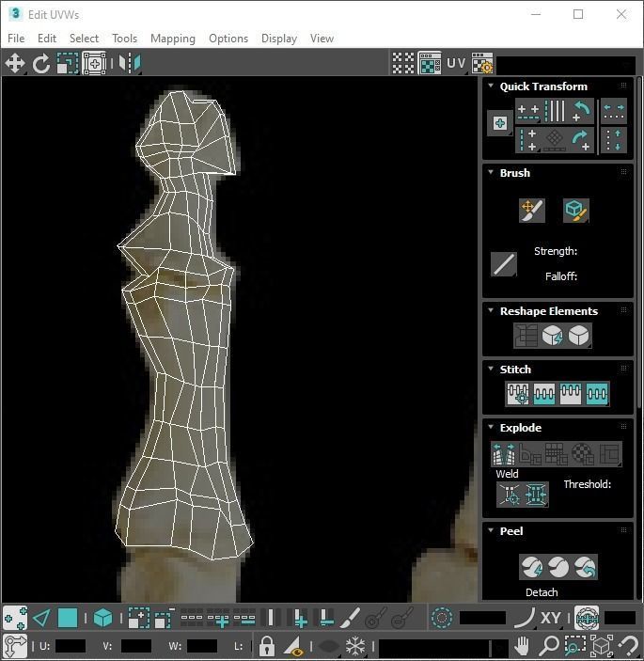Toggle Select by Element UV cube
This screenshot has height=661, width=644.
(102, 618)
